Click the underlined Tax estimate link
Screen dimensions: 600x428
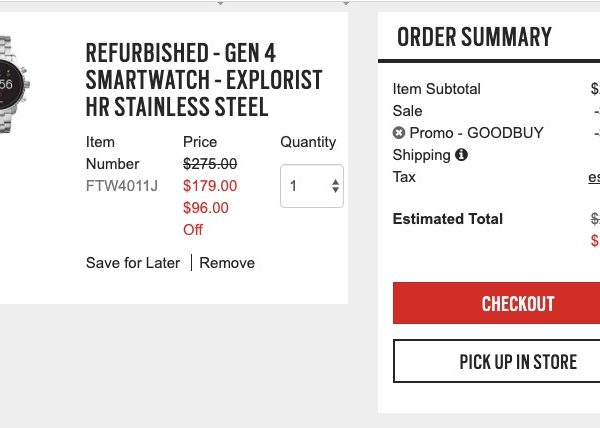tap(594, 177)
